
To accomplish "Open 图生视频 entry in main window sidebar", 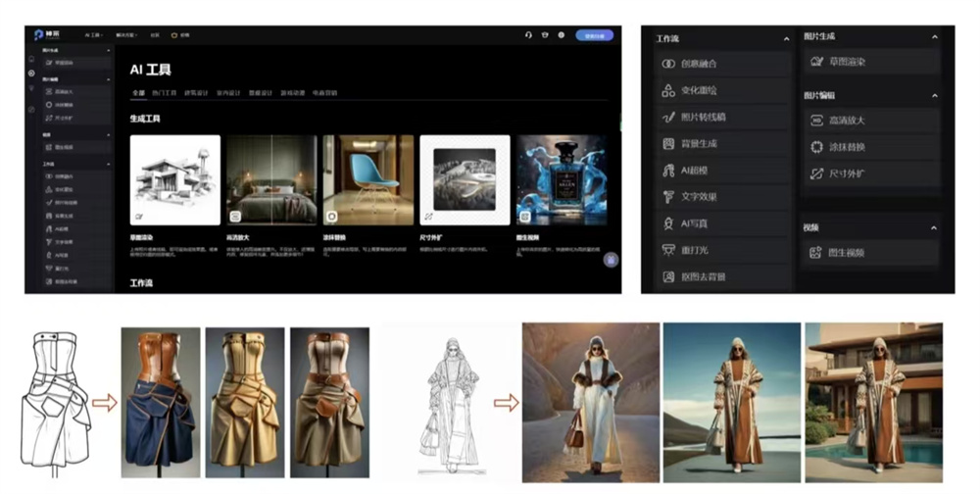I will [x=76, y=148].
